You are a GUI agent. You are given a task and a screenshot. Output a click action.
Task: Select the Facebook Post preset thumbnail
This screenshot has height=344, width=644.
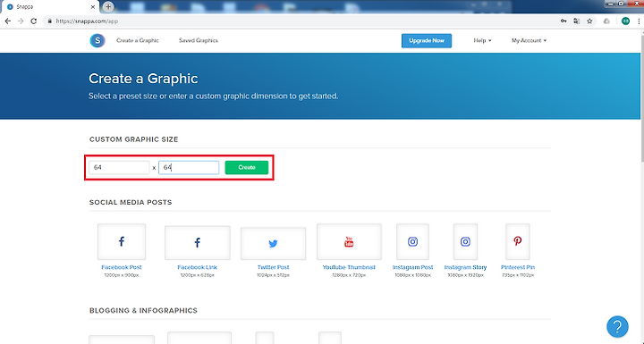[122, 241]
